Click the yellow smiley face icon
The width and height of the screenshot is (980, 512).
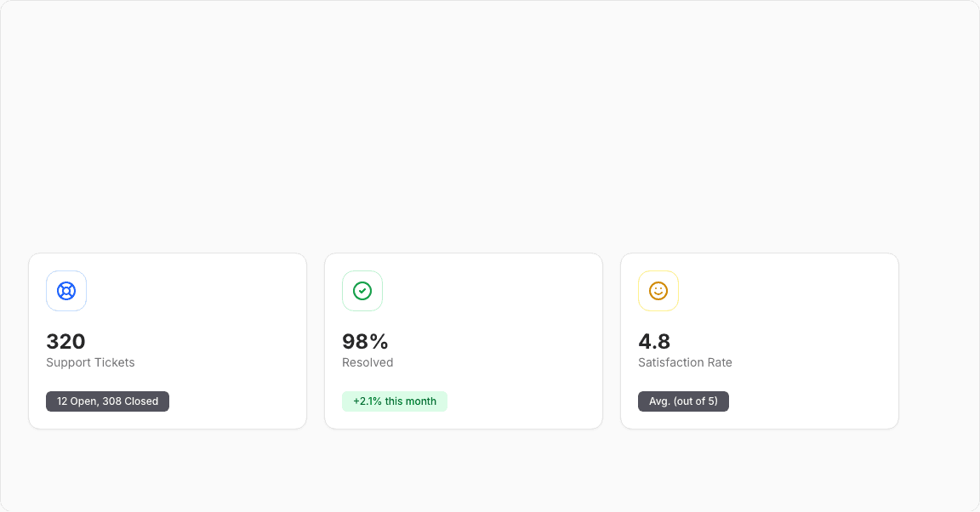(x=658, y=291)
